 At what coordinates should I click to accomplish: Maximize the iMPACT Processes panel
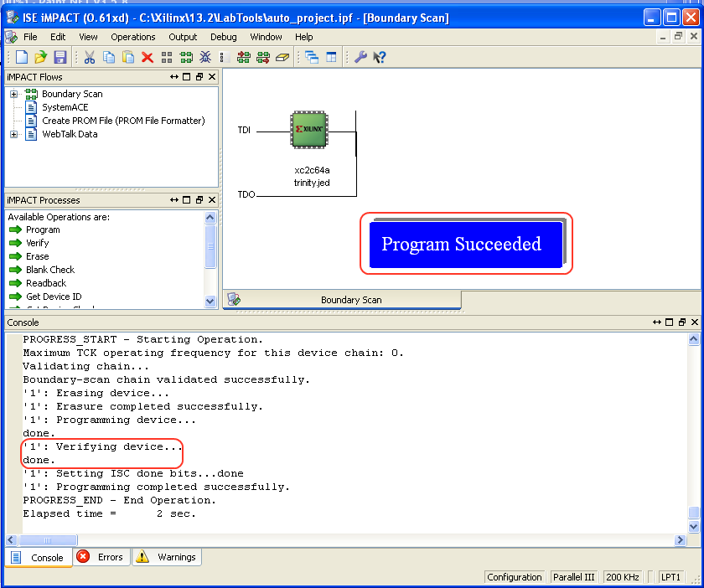[x=187, y=199]
